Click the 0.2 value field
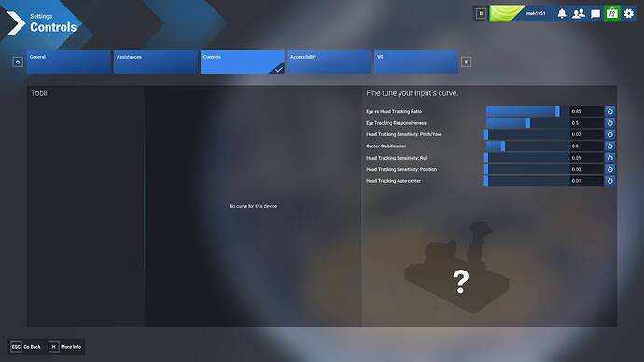Viewport: 644px width, 362px height. tap(586, 146)
